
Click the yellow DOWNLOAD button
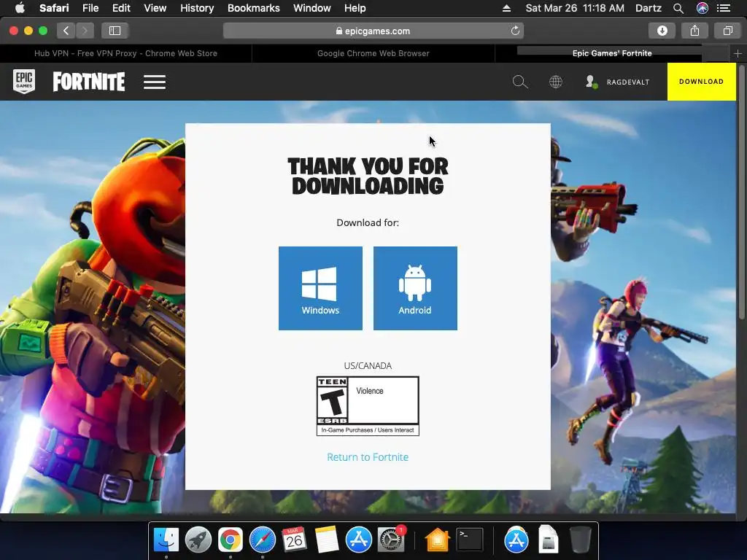click(x=701, y=82)
